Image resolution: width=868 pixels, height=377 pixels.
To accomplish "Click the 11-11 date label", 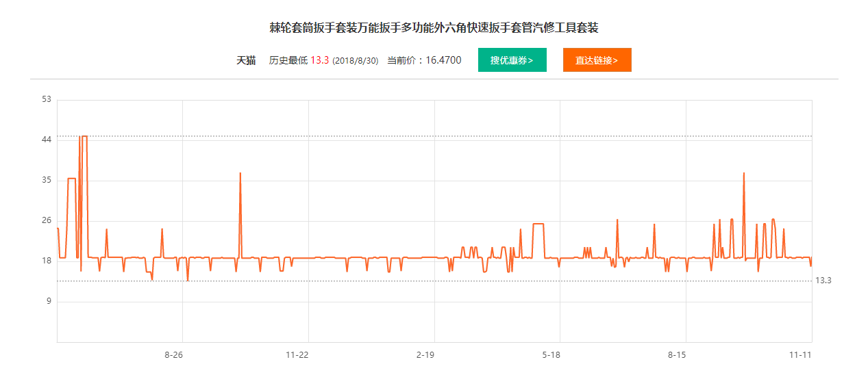I will [800, 355].
